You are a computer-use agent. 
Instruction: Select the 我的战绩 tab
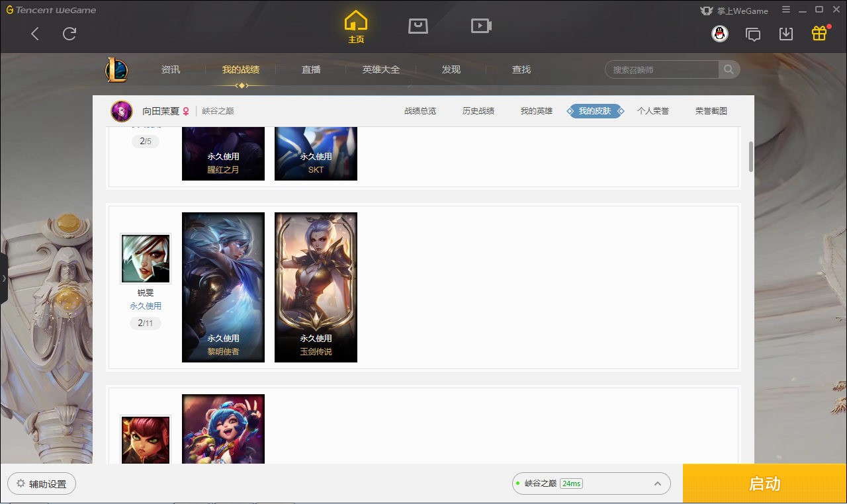(241, 69)
